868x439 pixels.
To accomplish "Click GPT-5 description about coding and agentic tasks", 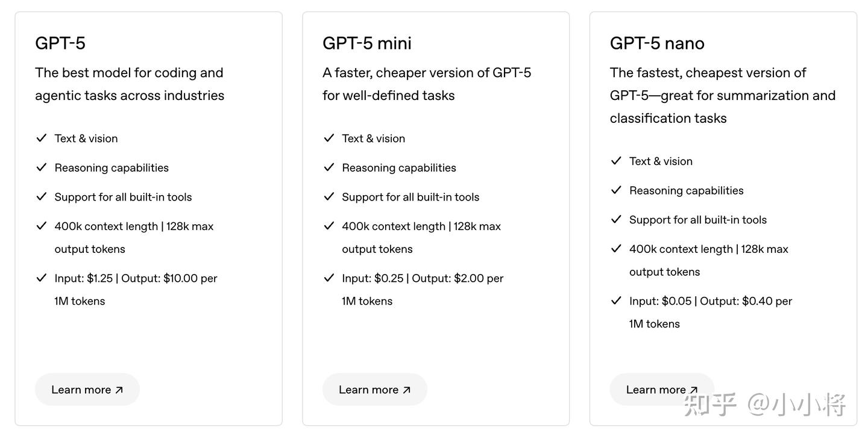I will coord(129,84).
